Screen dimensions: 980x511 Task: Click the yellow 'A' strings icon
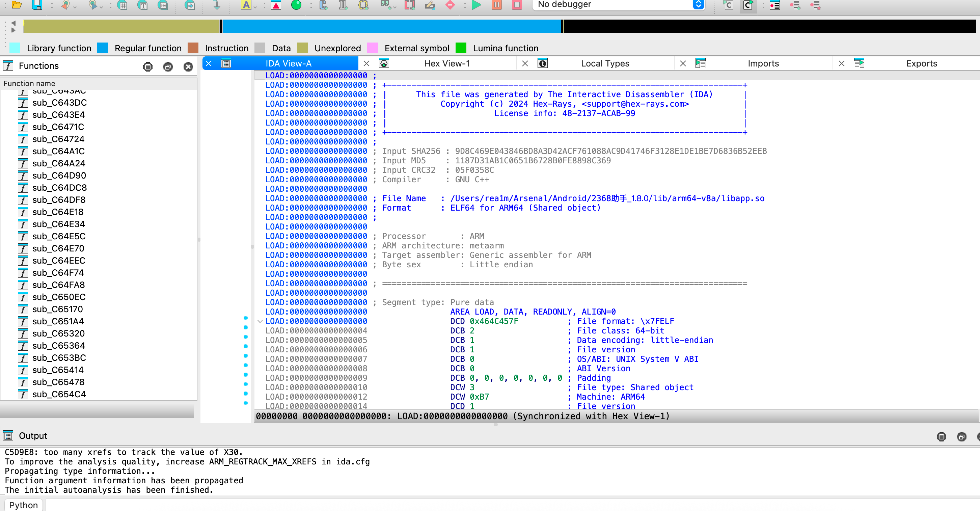[x=246, y=5]
